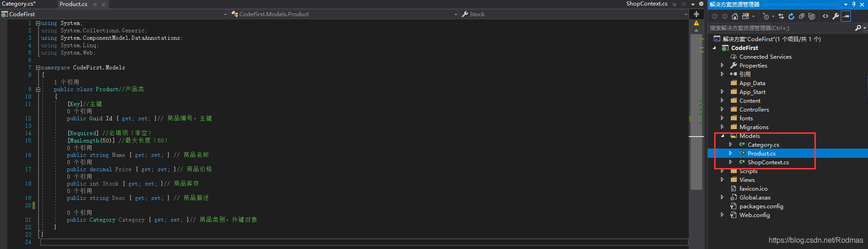Viewport: 868px width, 249px height.
Task: Expand the Content folder
Action: click(x=722, y=100)
